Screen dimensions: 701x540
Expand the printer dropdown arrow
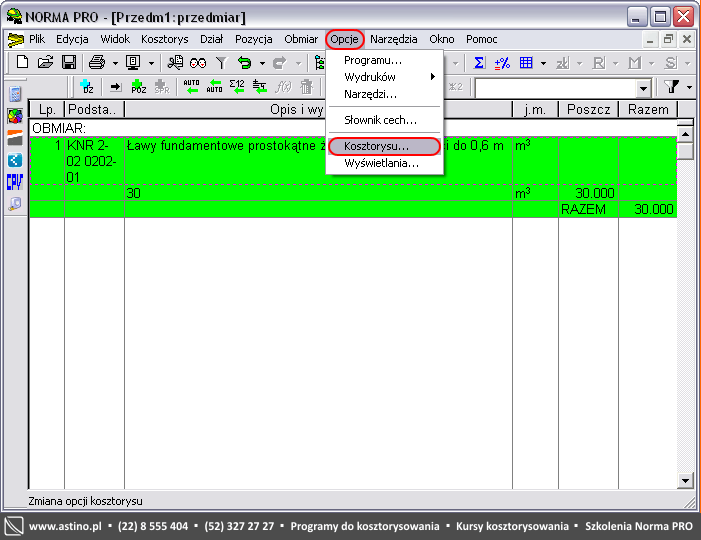pyautogui.click(x=115, y=63)
